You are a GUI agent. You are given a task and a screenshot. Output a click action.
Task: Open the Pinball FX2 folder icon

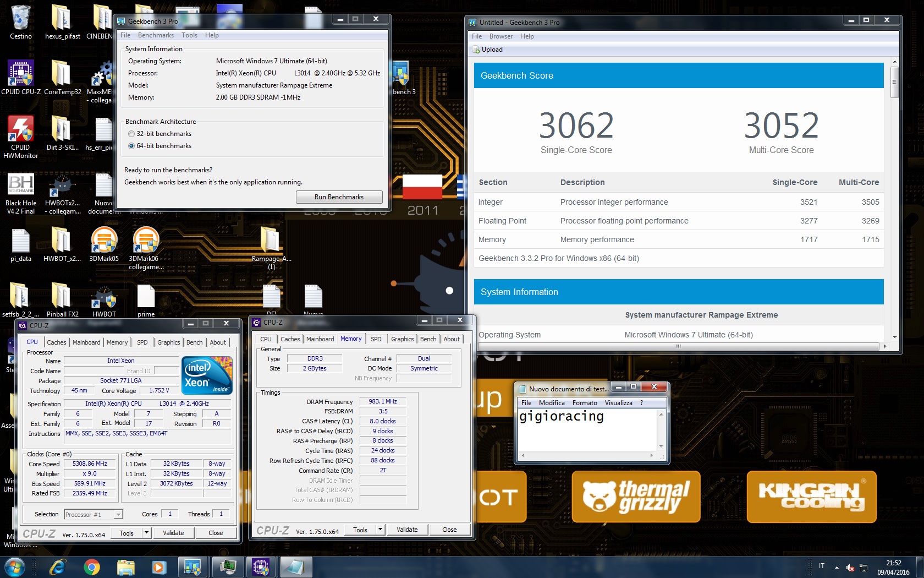click(x=62, y=300)
